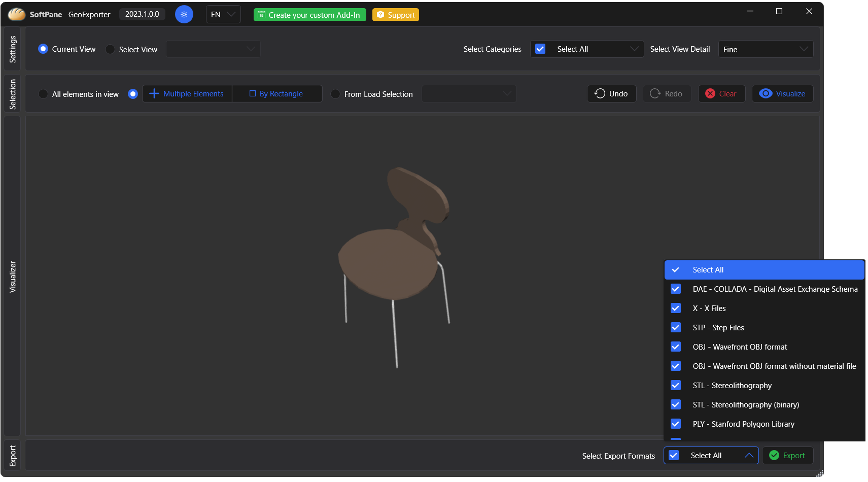The height and width of the screenshot is (482, 868).
Task: Click the Select Export Formats label
Action: [618, 456]
